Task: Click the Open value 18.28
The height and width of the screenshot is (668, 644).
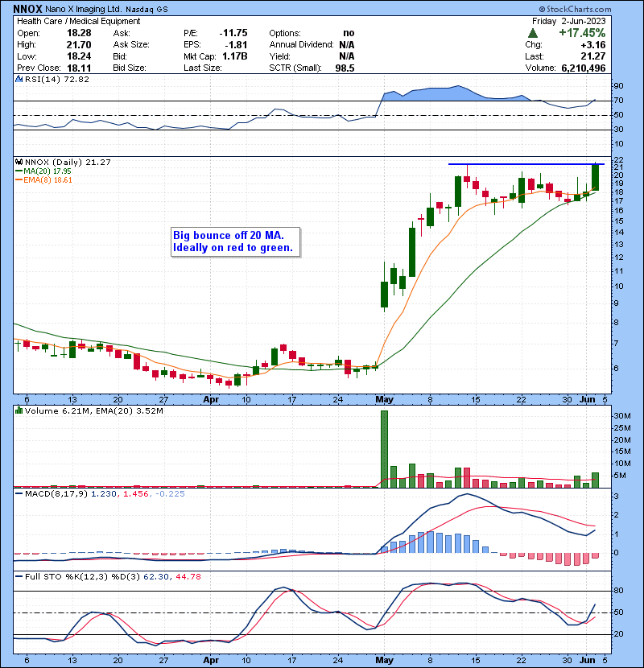Action: click(79, 33)
